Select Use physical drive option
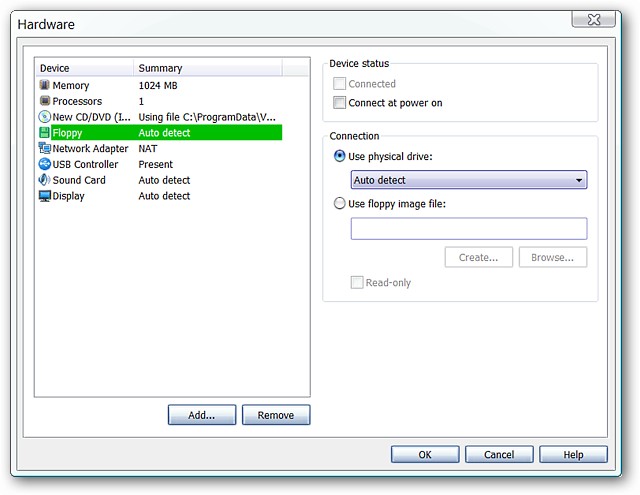Viewport: 640px width, 495px height. (x=339, y=156)
